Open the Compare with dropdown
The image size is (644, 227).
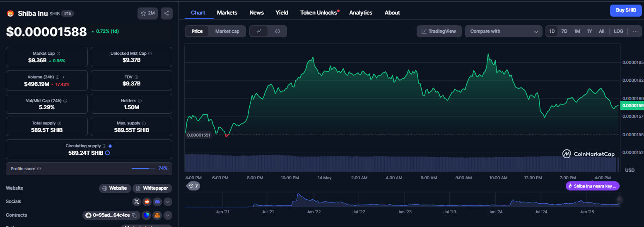[x=504, y=31]
